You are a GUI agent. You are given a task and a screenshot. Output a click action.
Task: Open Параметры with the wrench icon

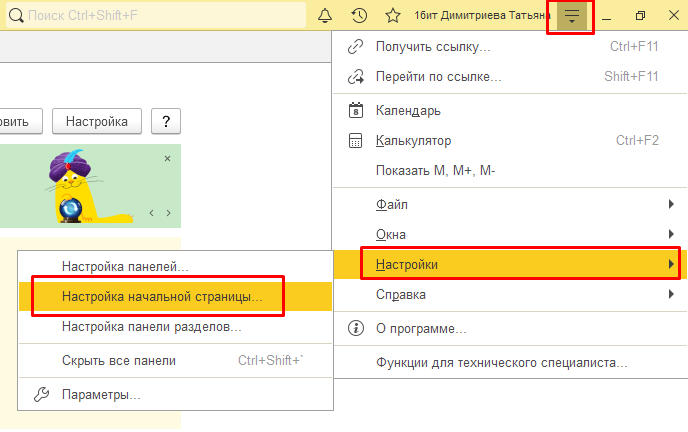100,395
